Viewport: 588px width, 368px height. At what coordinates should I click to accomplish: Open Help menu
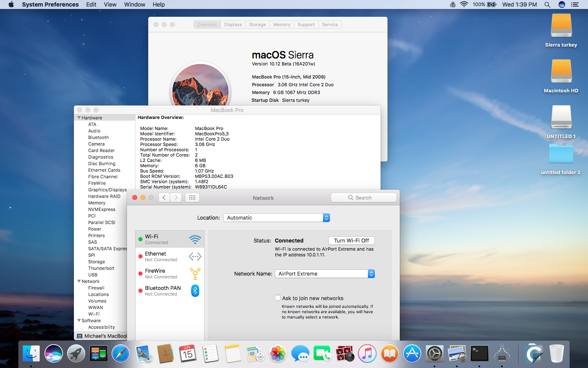click(x=159, y=4)
